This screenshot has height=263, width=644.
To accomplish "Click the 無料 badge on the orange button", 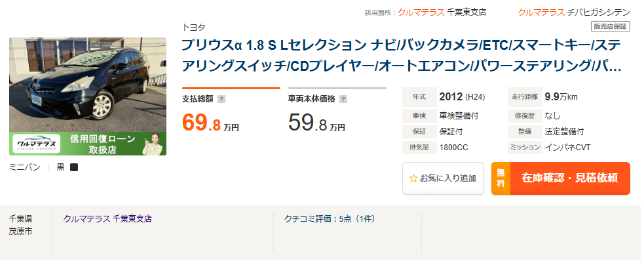I will tap(501, 178).
